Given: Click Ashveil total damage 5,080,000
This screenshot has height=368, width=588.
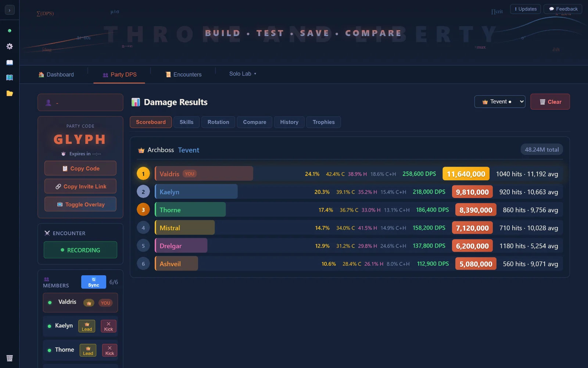Looking at the screenshot, I should click(476, 264).
